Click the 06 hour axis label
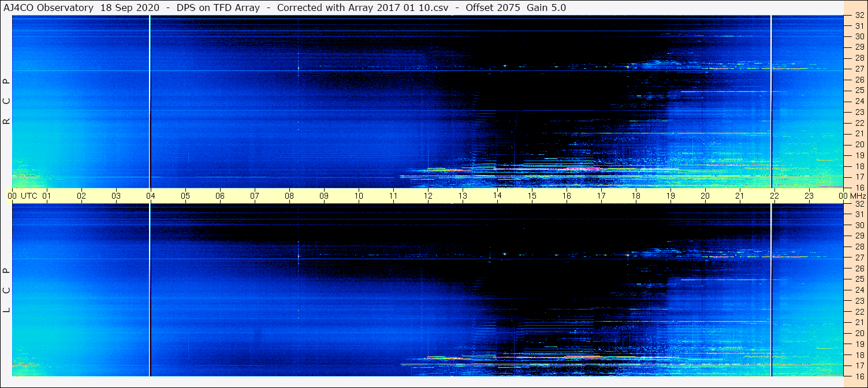This screenshot has width=868, height=388. point(220,196)
